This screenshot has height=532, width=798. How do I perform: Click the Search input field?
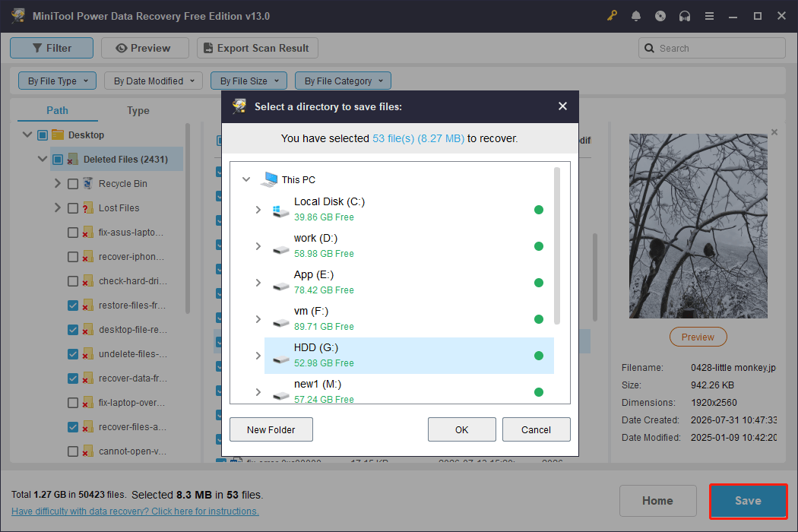point(712,49)
